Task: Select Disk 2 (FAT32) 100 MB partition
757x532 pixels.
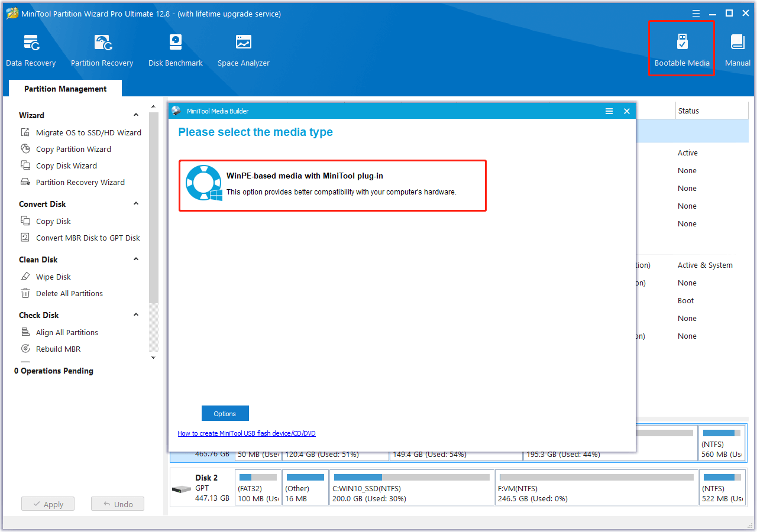Action: (258, 488)
